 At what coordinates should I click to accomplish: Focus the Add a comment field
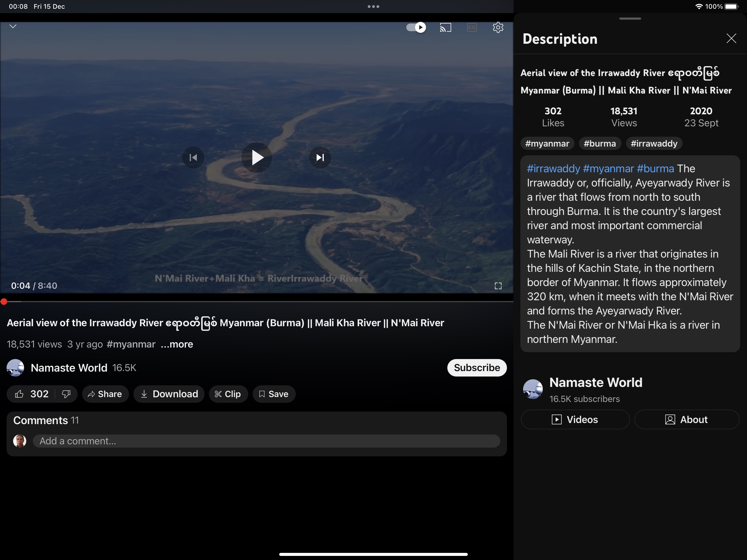point(266,441)
